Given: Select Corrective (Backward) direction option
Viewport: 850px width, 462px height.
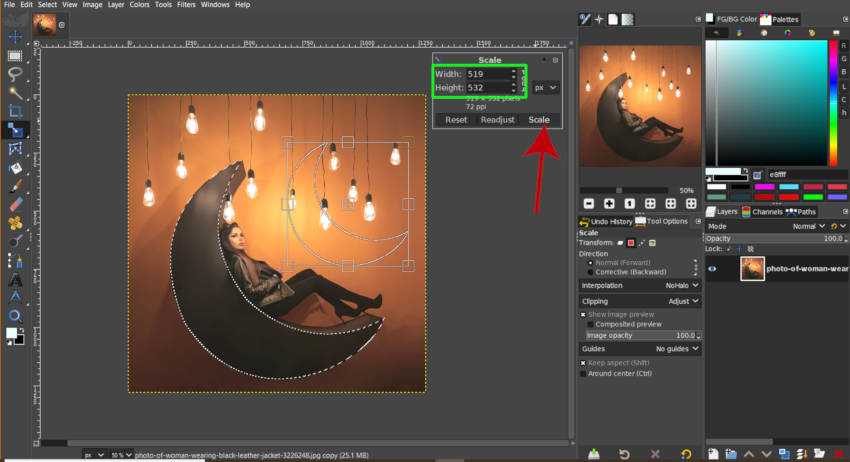Looking at the screenshot, I should point(590,271).
